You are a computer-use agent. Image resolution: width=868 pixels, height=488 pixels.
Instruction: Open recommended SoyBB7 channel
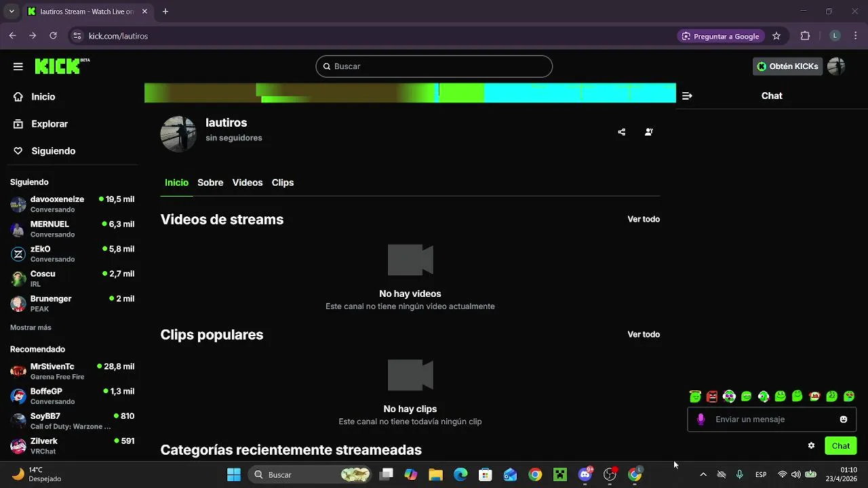click(x=73, y=421)
